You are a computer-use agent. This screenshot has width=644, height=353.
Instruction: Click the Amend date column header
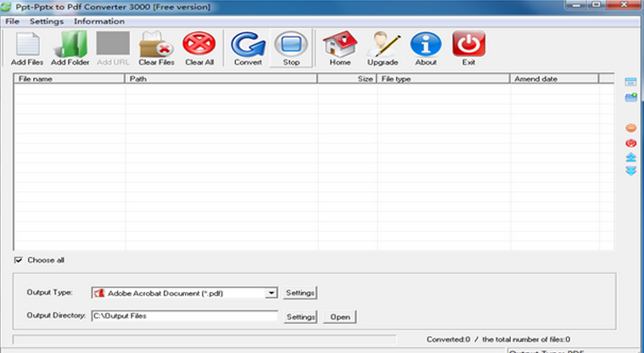(554, 78)
